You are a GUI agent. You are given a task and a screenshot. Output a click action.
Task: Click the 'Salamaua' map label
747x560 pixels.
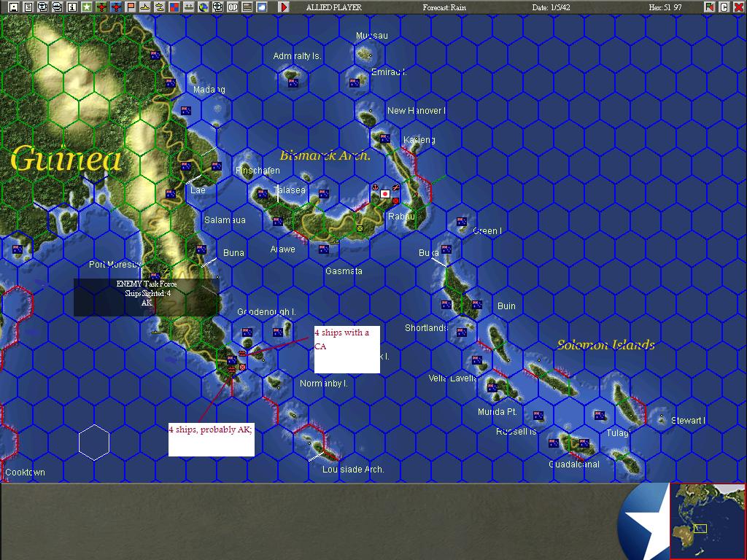coord(225,220)
